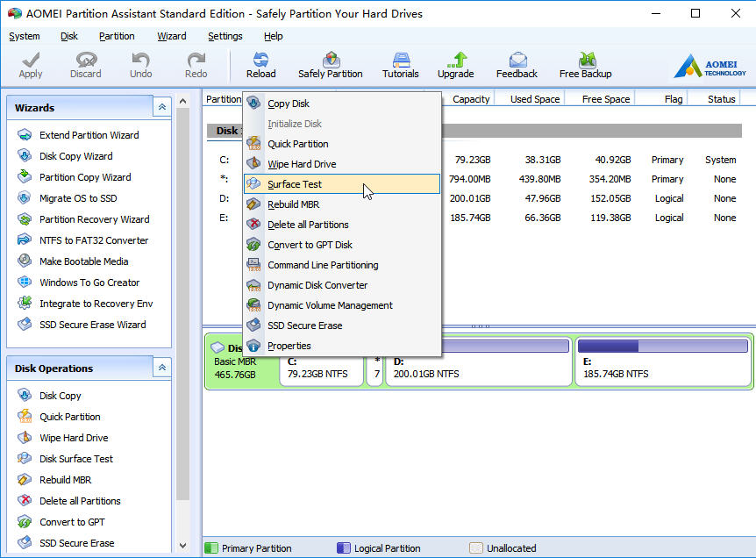Click sidebar scrollbar up arrow

[182, 101]
